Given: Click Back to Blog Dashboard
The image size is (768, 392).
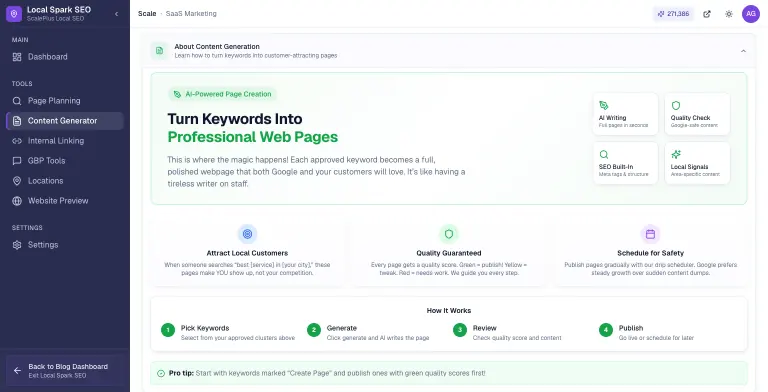Looking at the screenshot, I should pos(65,371).
